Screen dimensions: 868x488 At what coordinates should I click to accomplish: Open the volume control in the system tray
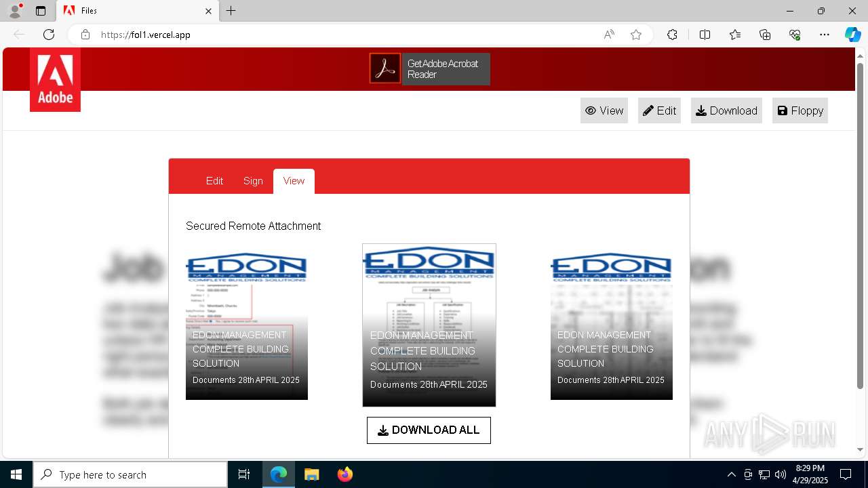[781, 474]
